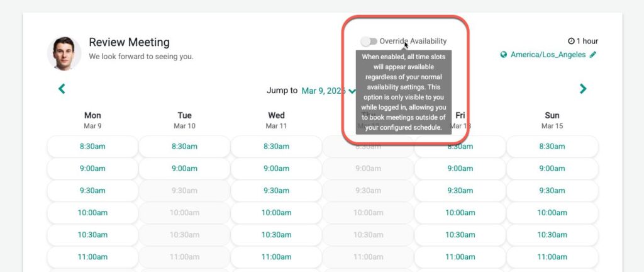Pick Friday 10:00am slot

click(460, 212)
